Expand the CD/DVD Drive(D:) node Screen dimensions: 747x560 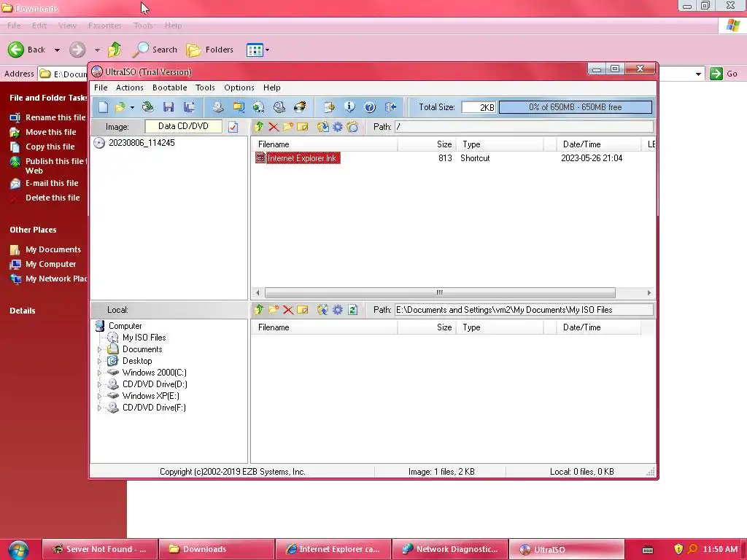point(99,384)
